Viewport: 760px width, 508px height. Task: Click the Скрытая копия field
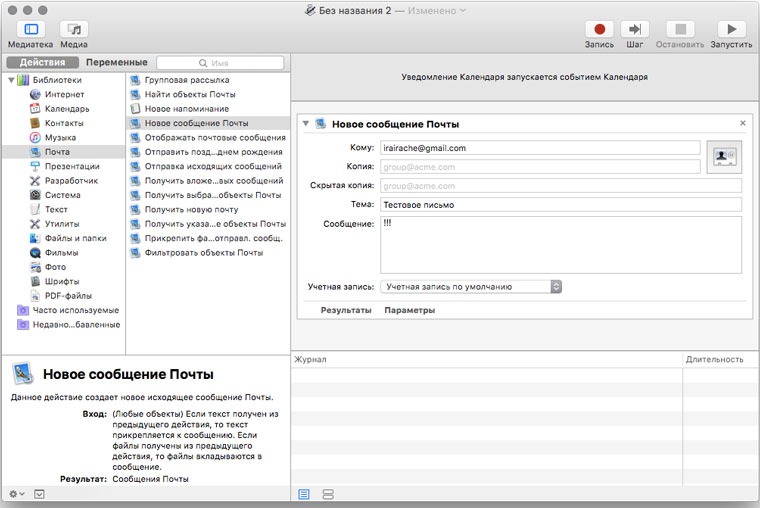click(x=561, y=186)
